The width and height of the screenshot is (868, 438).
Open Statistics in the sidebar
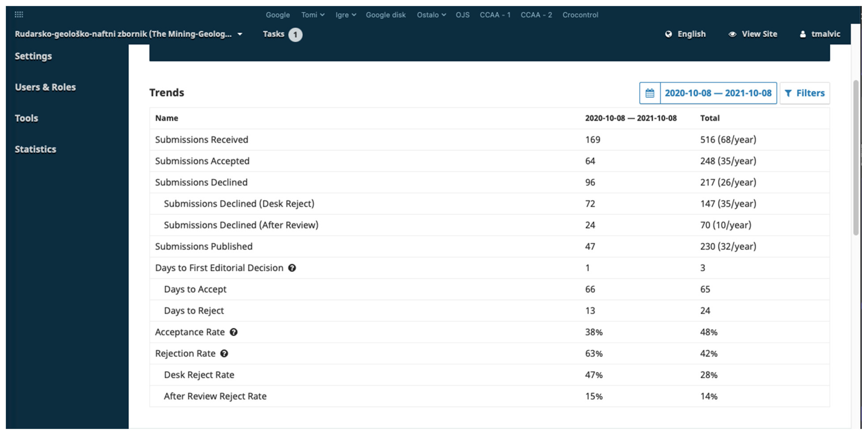tap(35, 150)
